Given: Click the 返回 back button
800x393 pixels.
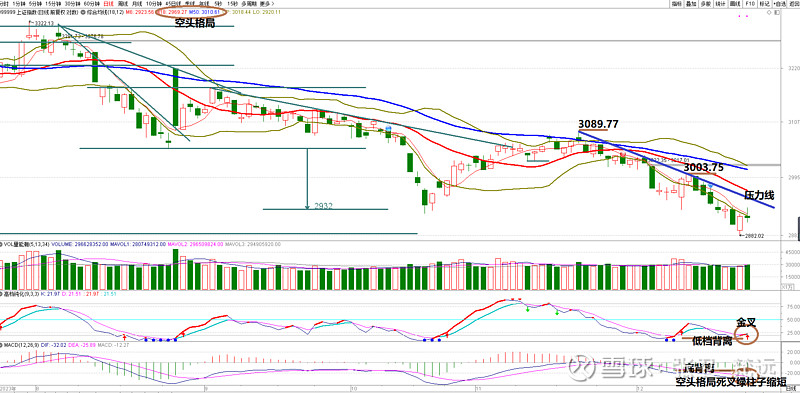Looking at the screenshot, I should [793, 4].
